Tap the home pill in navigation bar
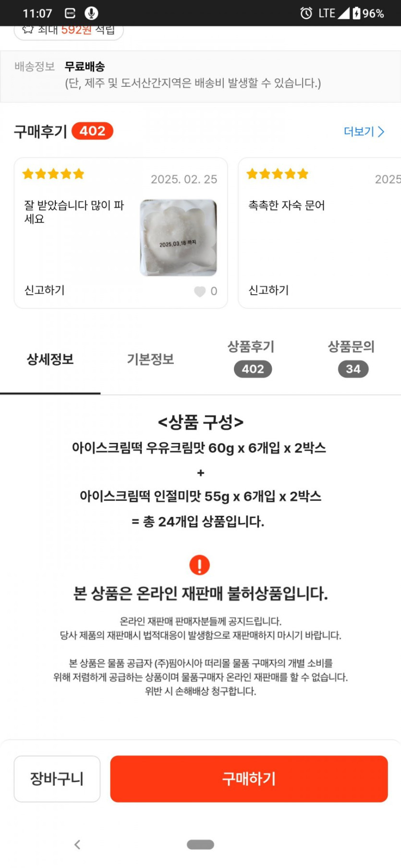This screenshot has width=401, height=868. click(200, 844)
